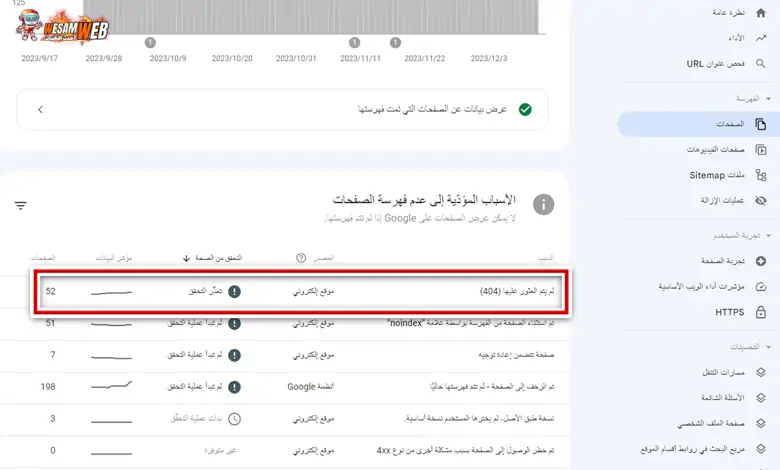780x470 pixels.
Task: Collapse the الفهرسة (Indexing) sidebar section
Action: click(x=768, y=98)
